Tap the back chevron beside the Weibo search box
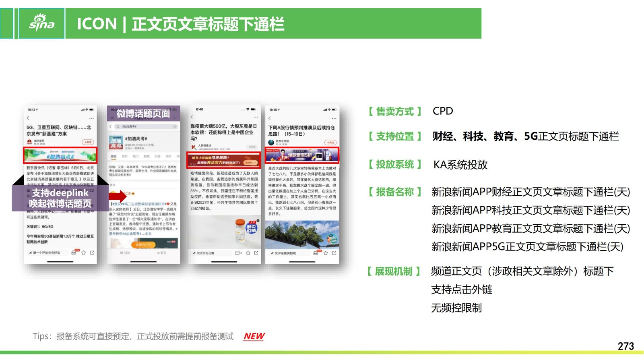Viewport: 644px width, 362px height. [111, 126]
